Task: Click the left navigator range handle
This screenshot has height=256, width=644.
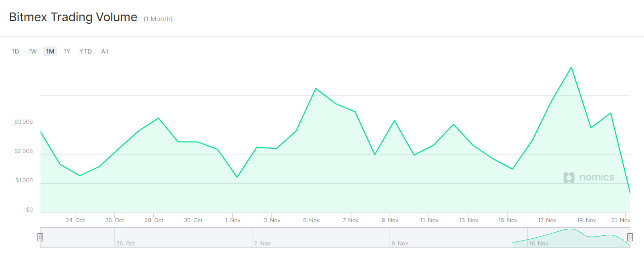Action: (x=40, y=237)
